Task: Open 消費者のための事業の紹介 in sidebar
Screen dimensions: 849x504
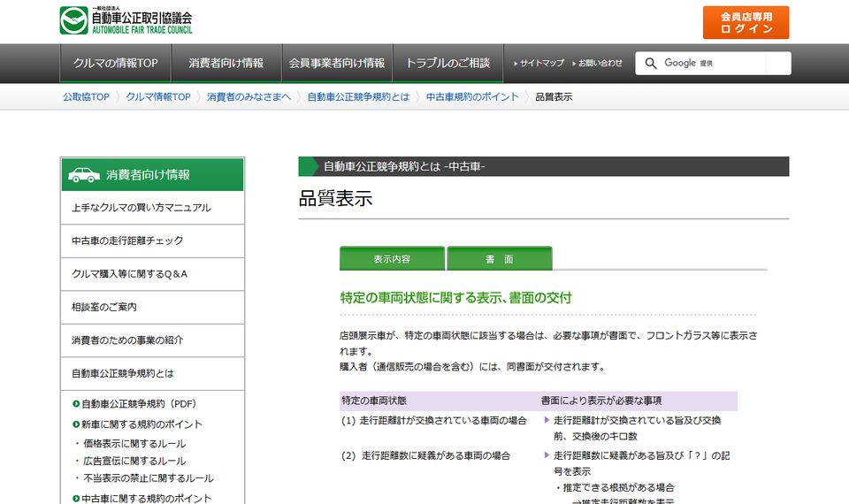Action: click(153, 340)
